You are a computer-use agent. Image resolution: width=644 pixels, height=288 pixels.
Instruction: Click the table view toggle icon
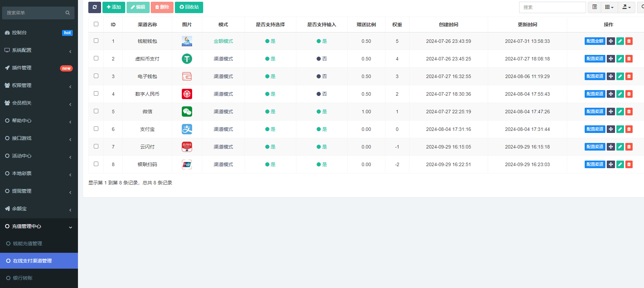tap(594, 7)
